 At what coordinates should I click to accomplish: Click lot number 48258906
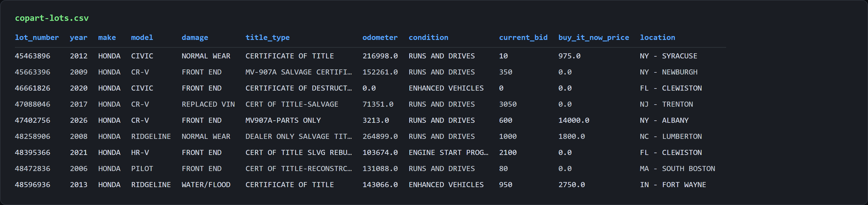click(x=32, y=136)
